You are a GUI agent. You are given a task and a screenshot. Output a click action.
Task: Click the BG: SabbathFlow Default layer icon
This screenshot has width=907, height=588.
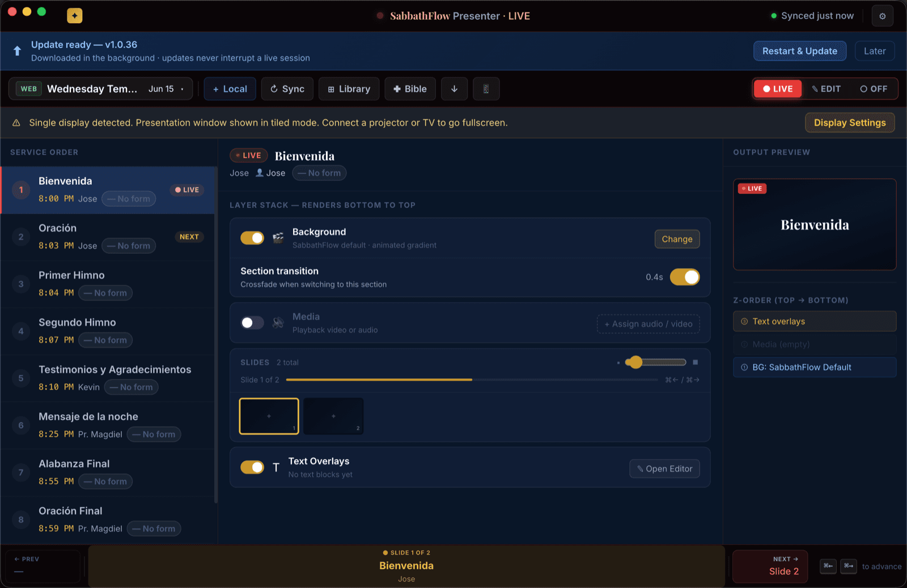click(x=744, y=367)
